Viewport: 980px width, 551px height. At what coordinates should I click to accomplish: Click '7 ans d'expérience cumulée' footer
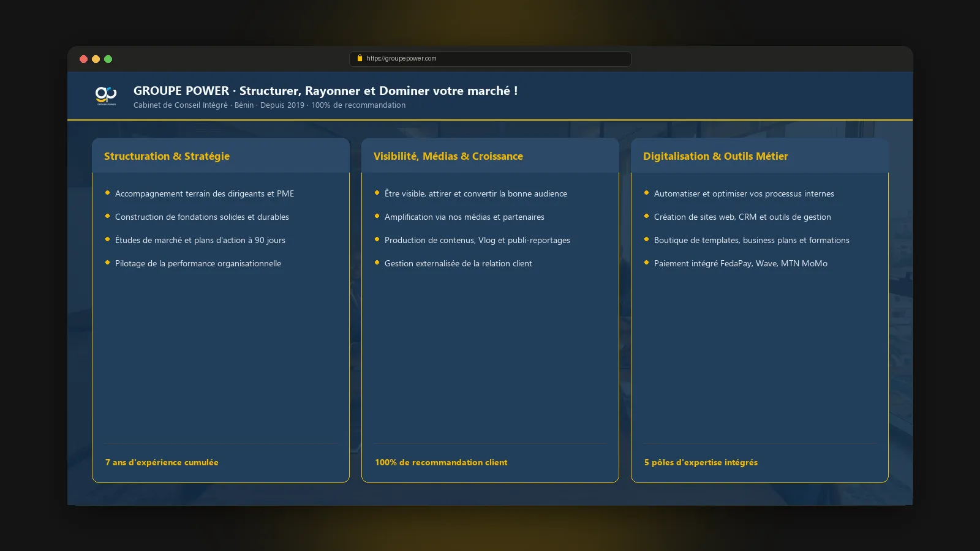tap(162, 462)
